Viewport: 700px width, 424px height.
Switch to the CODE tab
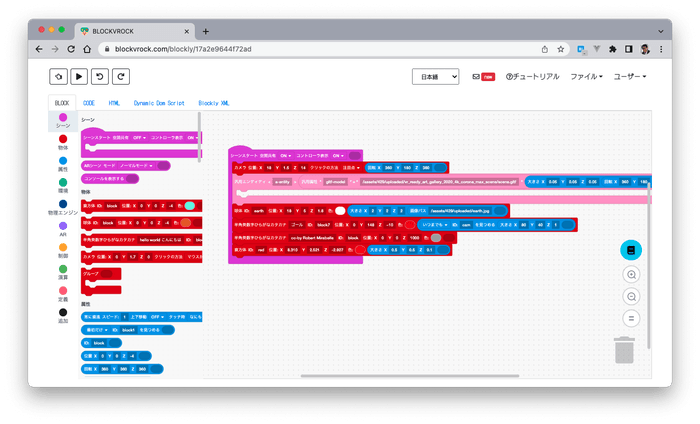click(89, 102)
